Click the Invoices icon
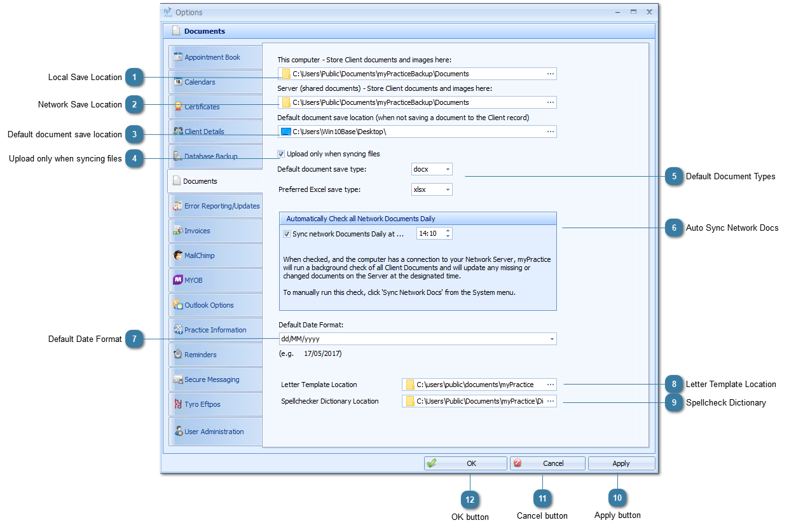Image resolution: width=789 pixels, height=532 pixels. [178, 230]
